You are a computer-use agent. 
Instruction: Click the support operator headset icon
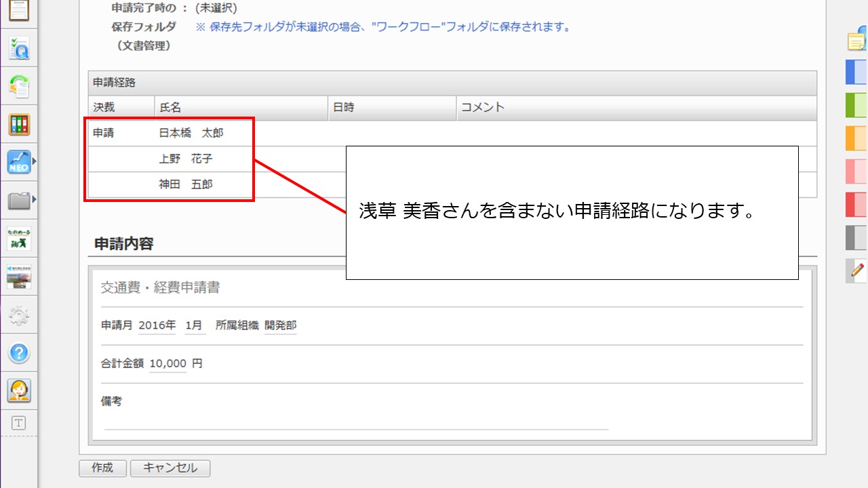point(19,390)
